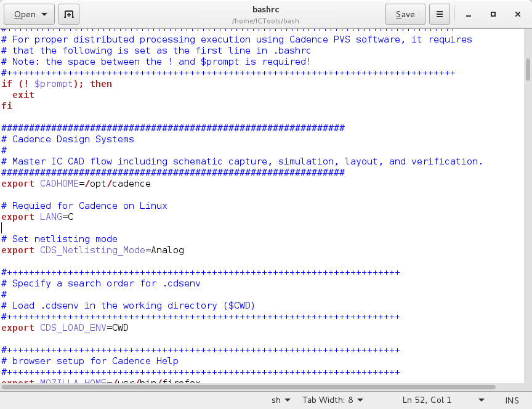Click '# Requied for Cadence on Linux' comment
The width and height of the screenshot is (532, 409).
coord(84,206)
